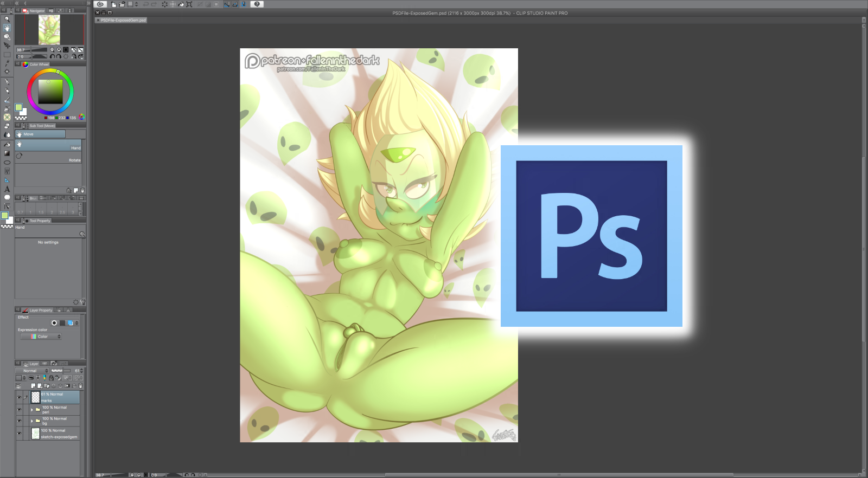
Task: Expand the bg layer folder
Action: click(x=32, y=421)
